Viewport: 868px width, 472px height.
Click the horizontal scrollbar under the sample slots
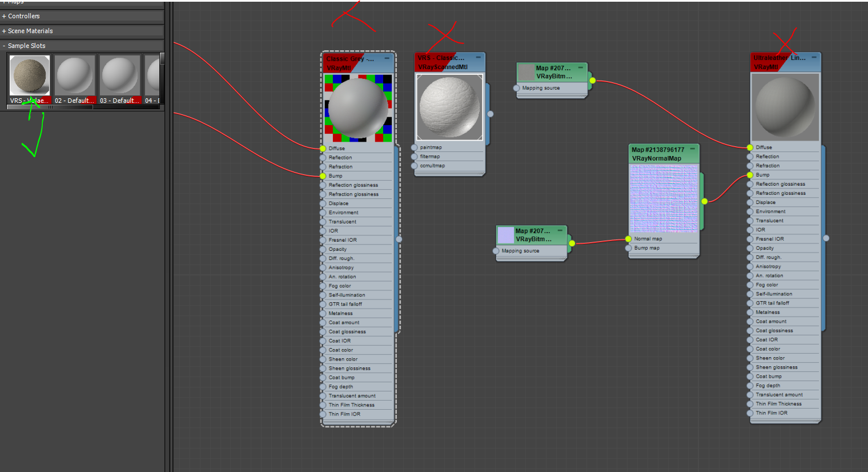coord(50,107)
